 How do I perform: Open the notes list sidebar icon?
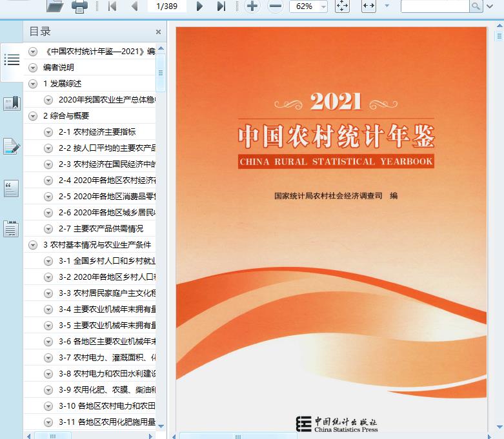[11, 229]
